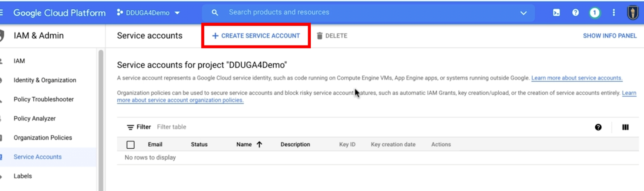The image size is (644, 191).
Task: Toggle the select-all checkbox in table header
Action: pos(130,145)
